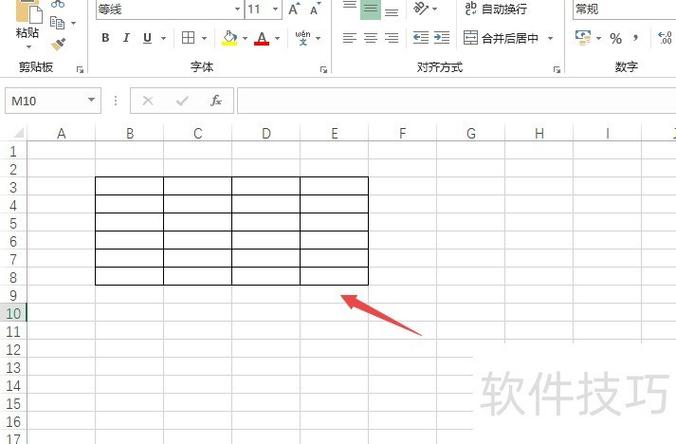Click the confirm checkmark formula button
Screen dimensions: 676x444
pyautogui.click(x=182, y=101)
